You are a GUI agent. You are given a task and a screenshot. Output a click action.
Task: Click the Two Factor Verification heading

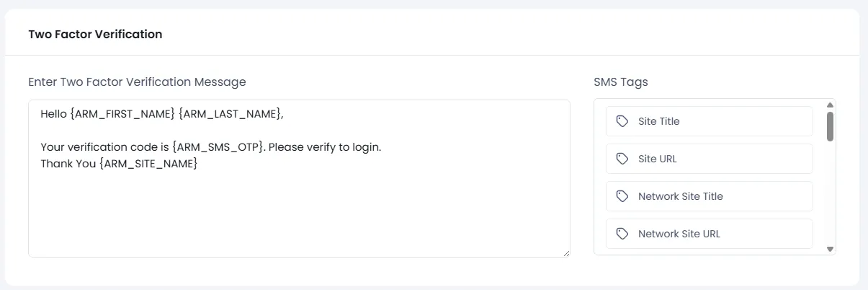[x=95, y=34]
